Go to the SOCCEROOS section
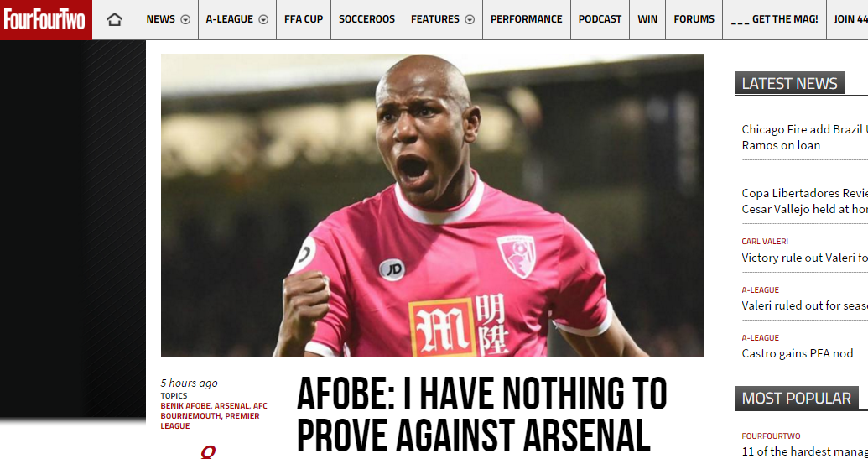 tap(367, 19)
